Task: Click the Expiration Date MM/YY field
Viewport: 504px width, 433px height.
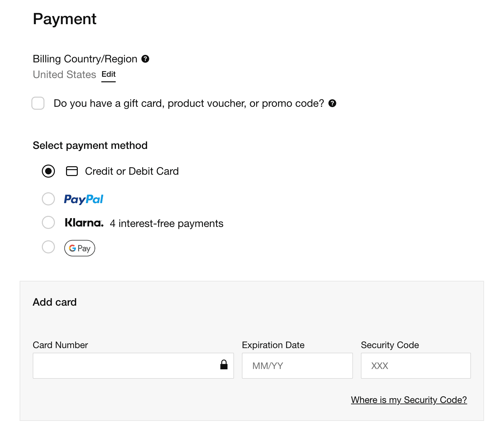Action: coord(297,366)
